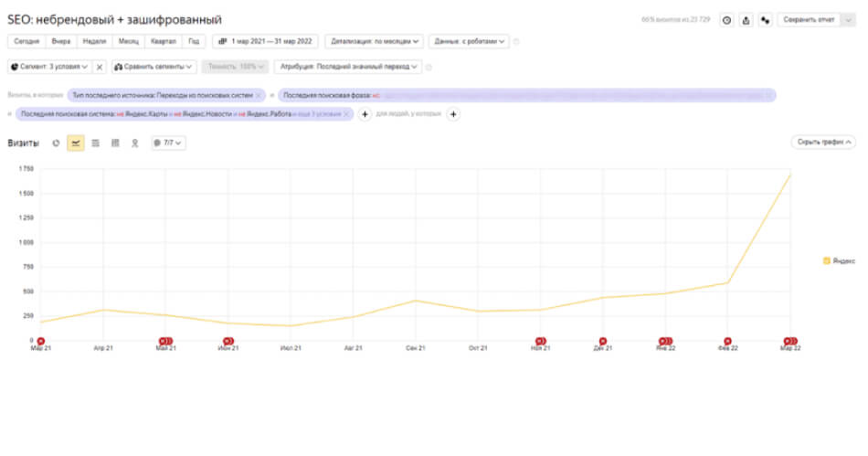Select Сегодня period tab
868x456 pixels.
point(26,41)
